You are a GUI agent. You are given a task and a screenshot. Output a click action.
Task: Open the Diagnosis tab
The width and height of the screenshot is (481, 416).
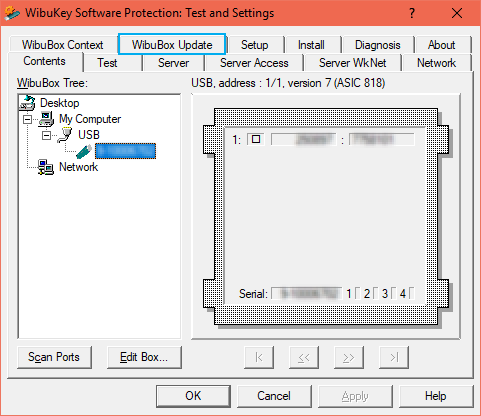[378, 45]
